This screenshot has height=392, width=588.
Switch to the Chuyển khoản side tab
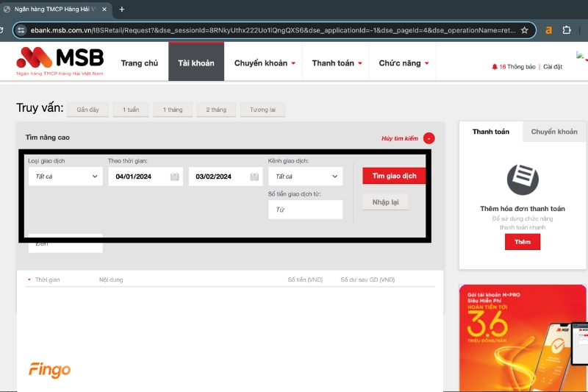pos(554,132)
